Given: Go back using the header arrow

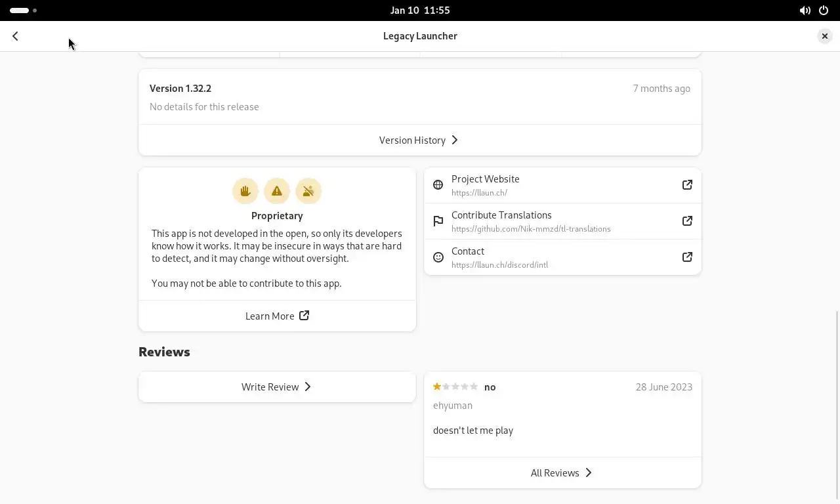Looking at the screenshot, I should tap(15, 36).
